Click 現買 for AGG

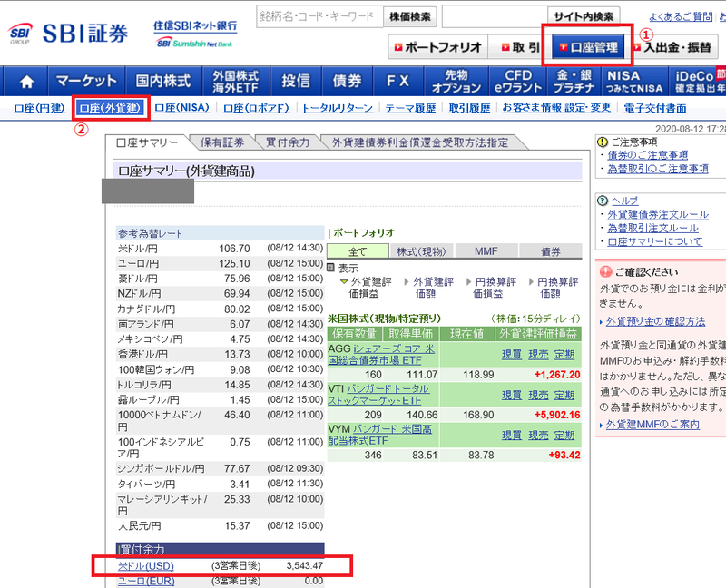(512, 355)
